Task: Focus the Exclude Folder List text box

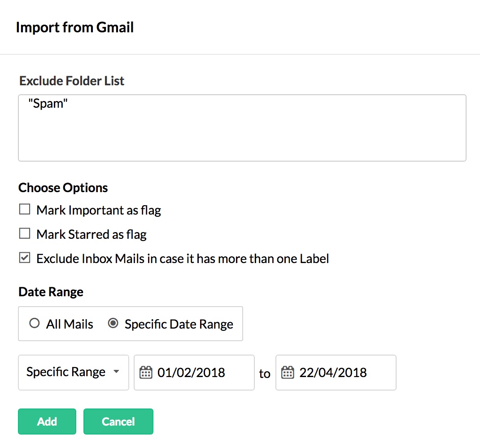Action: point(242,135)
